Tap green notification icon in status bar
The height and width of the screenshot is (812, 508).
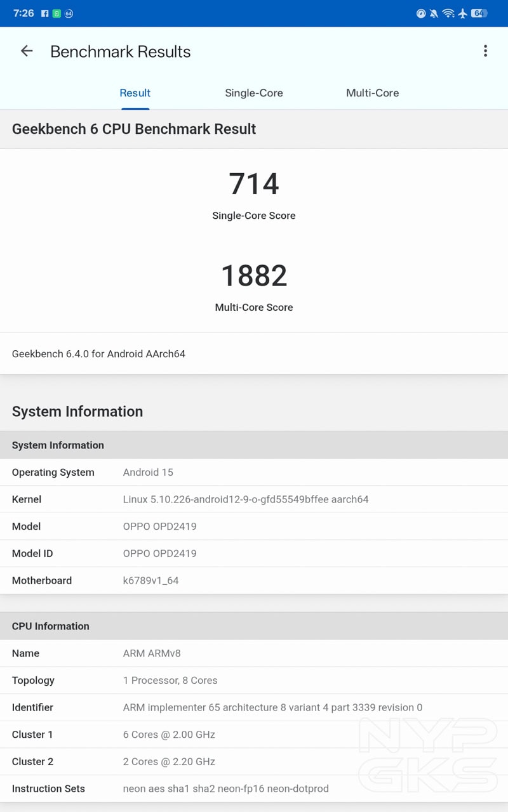click(x=57, y=13)
